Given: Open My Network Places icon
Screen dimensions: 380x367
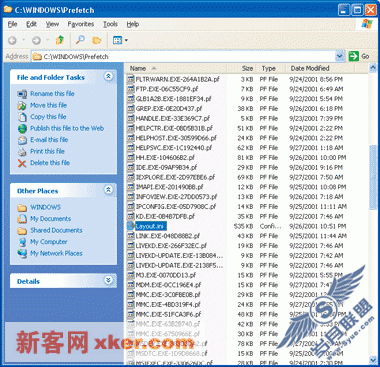Looking at the screenshot, I should (22, 254).
